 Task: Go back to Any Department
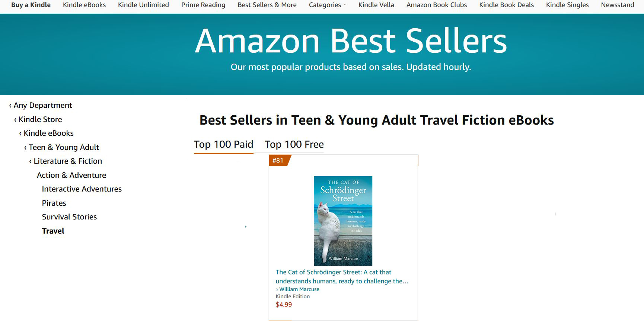pos(42,105)
